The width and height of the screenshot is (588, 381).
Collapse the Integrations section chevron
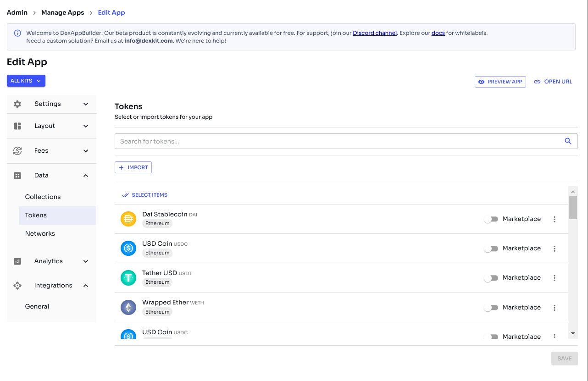tap(86, 286)
